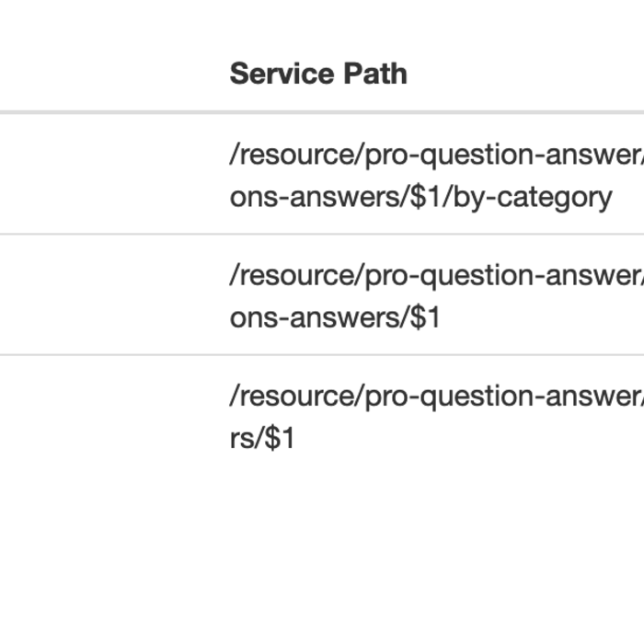
Task: Select the second row's /resource/pro-question-answer line
Action: pyautogui.click(x=437, y=275)
